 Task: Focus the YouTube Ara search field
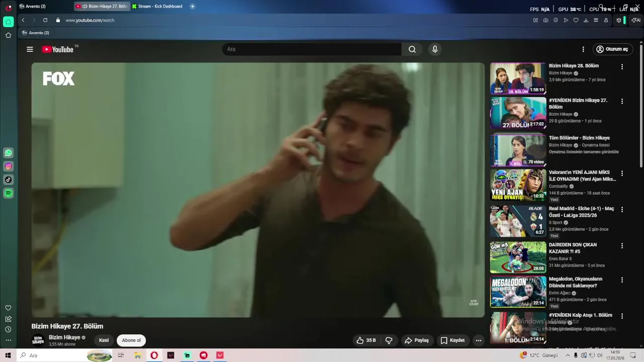(x=312, y=49)
